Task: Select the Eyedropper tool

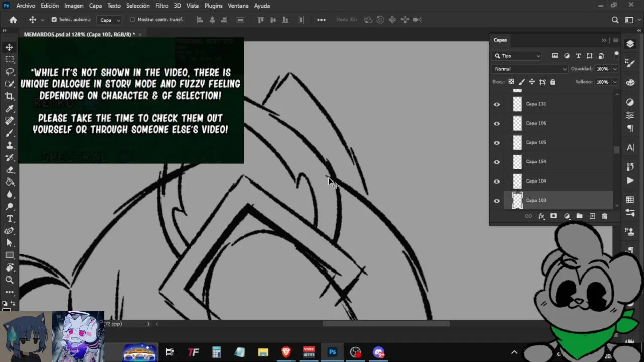Action: click(10, 109)
